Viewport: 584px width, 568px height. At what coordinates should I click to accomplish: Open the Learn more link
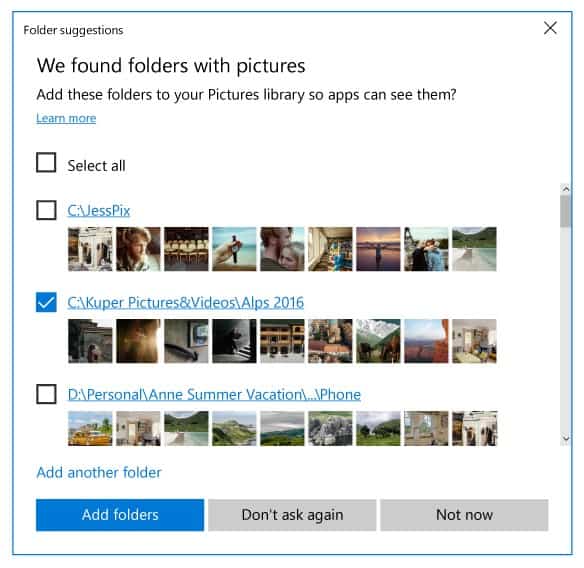click(x=66, y=118)
